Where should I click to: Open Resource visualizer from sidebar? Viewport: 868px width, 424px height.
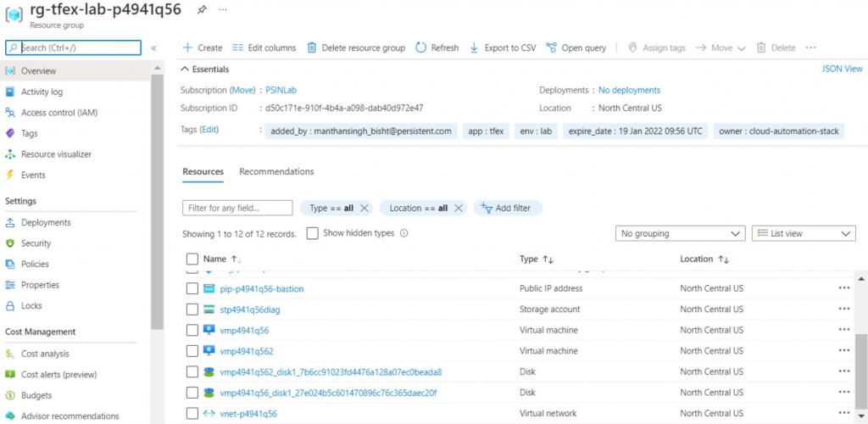coord(56,154)
